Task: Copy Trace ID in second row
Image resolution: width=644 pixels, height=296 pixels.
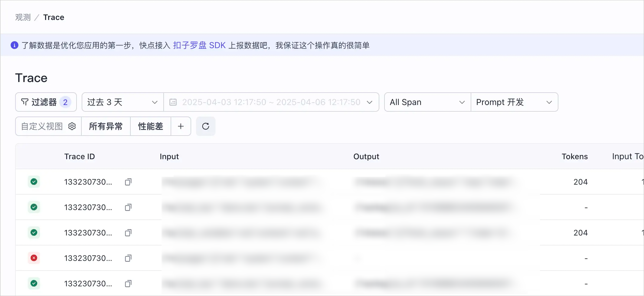Action: tap(128, 207)
